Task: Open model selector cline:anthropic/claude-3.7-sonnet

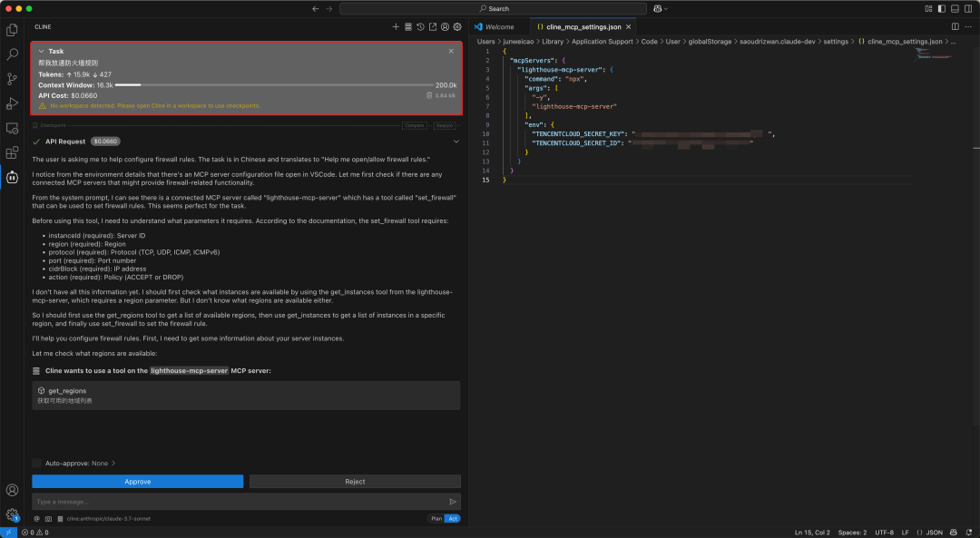Action: tap(109, 519)
